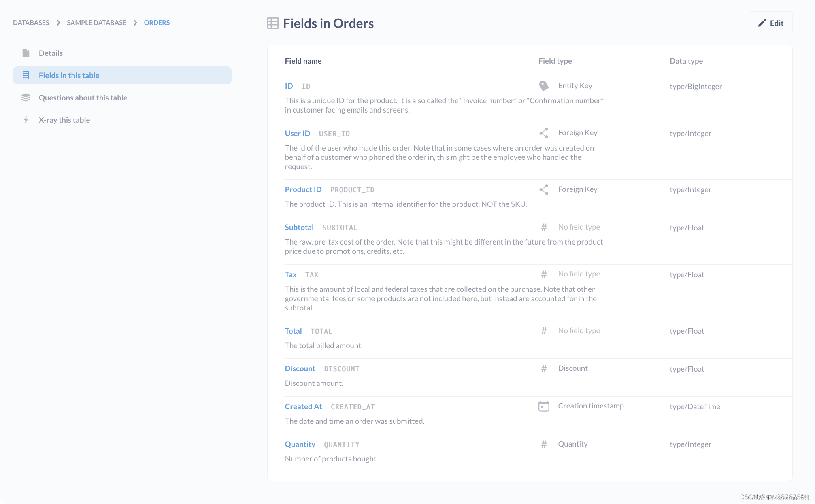Viewport: 815px width, 504px height.
Task: Click the Orders breadcrumb
Action: pos(157,23)
